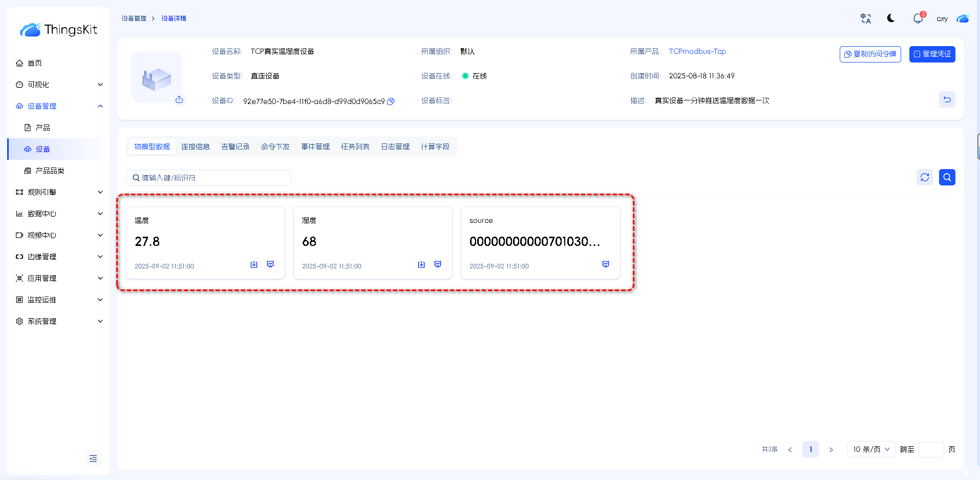Expand the 可视化 sidebar menu
Screen dimensions: 980x480
pyautogui.click(x=59, y=85)
